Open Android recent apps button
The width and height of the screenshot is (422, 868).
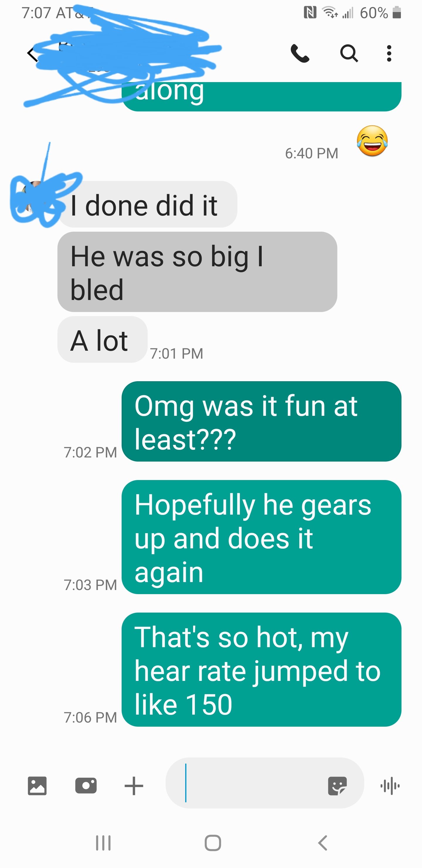(103, 843)
